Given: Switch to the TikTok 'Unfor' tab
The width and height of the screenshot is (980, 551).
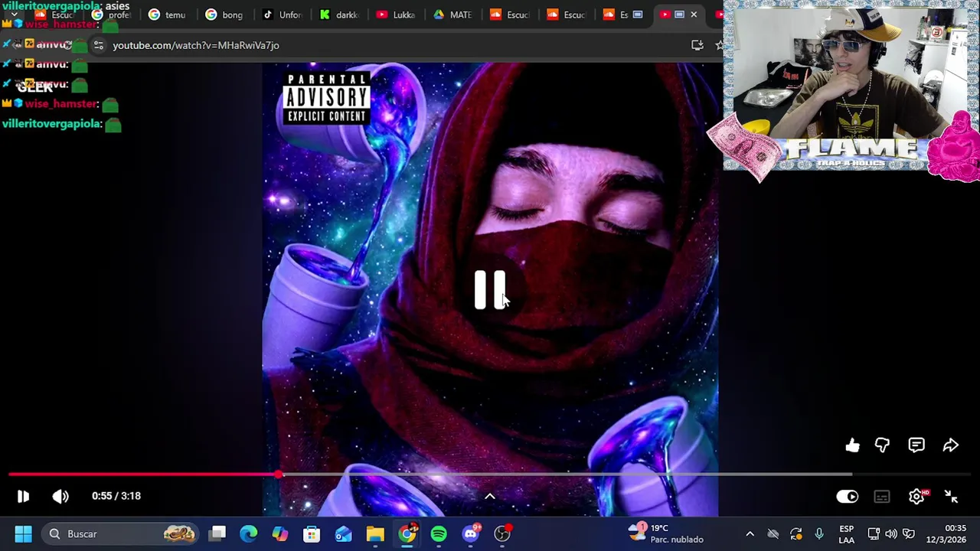Looking at the screenshot, I should pos(283,15).
